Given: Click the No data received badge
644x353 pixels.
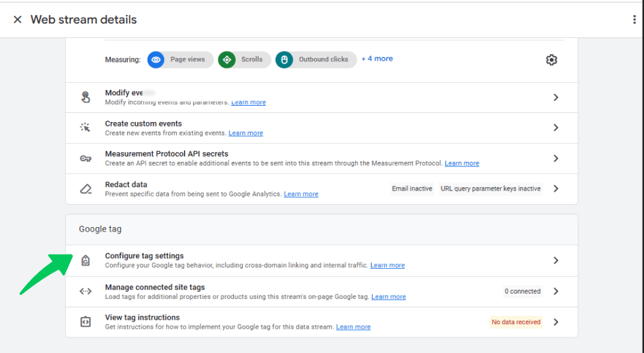Looking at the screenshot, I should pyautogui.click(x=516, y=322).
